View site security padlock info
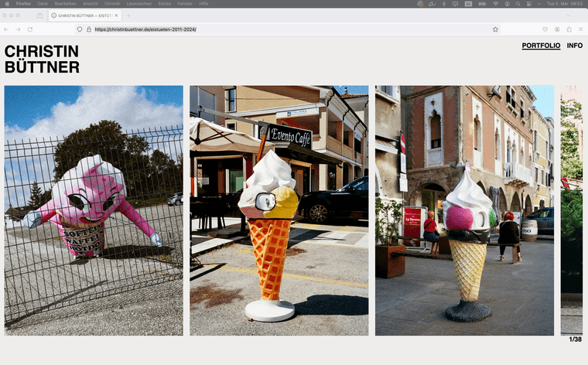This screenshot has width=588, height=365. (88, 29)
